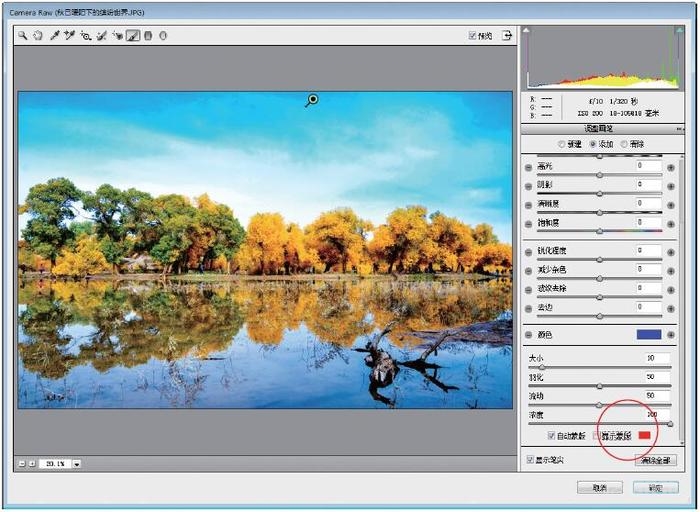
Task: Toggle shadow clipping warning in histogram
Action: tap(527, 30)
